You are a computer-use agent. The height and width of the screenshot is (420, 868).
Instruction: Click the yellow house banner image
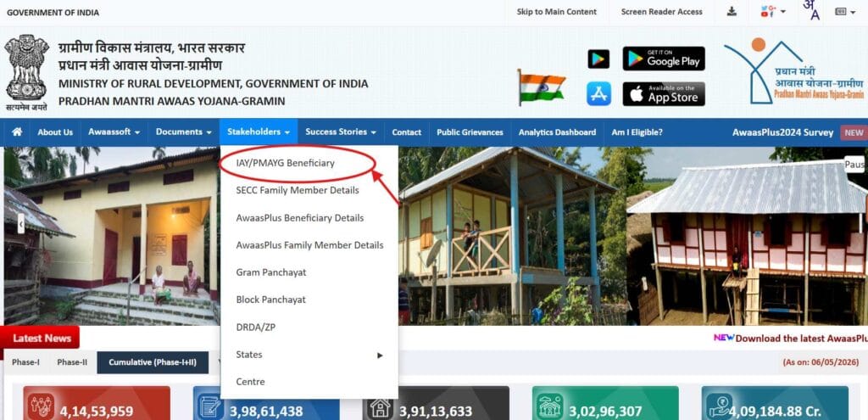pos(112,236)
